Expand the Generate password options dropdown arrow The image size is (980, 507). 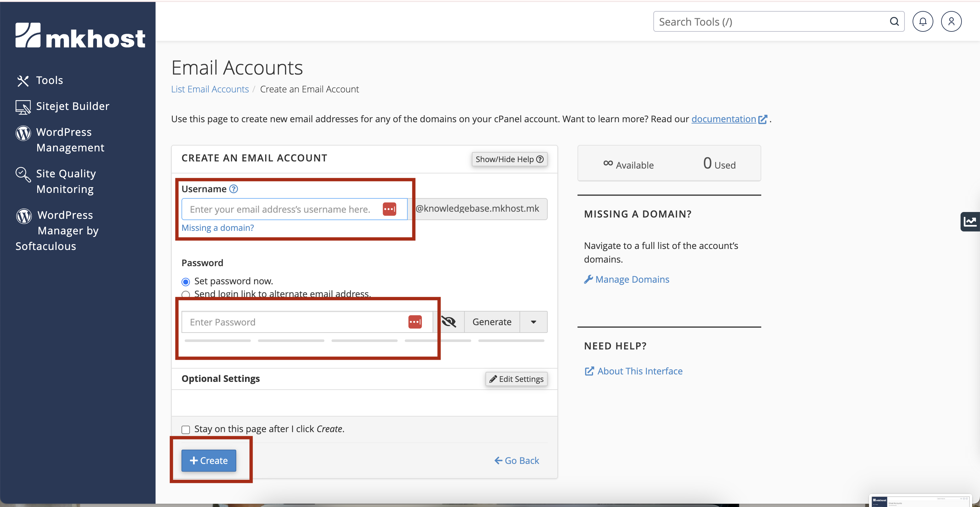[x=533, y=322]
